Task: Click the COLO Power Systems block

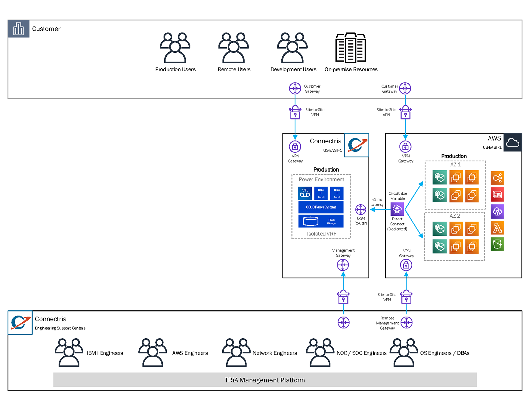Action: pos(321,207)
